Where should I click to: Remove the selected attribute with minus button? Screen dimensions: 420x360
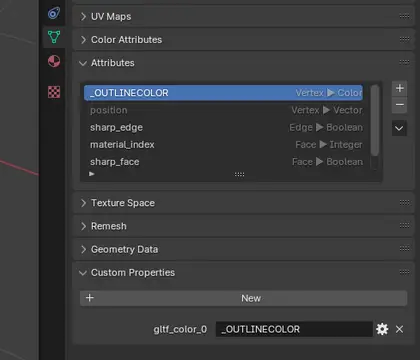click(399, 105)
